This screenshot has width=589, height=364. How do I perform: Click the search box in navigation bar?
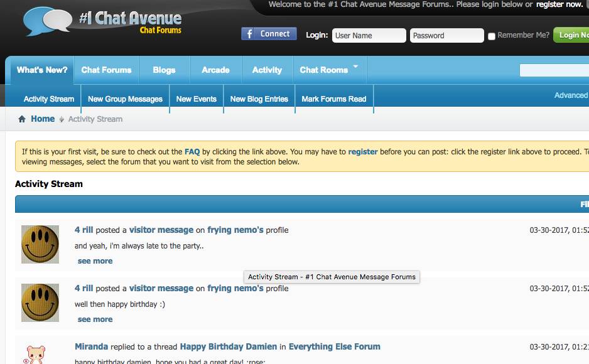coord(554,70)
